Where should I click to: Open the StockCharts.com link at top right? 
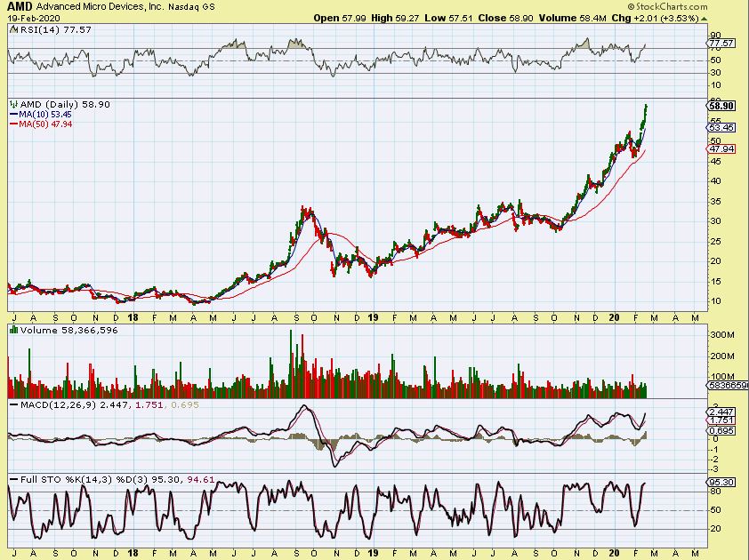pyautogui.click(x=668, y=7)
